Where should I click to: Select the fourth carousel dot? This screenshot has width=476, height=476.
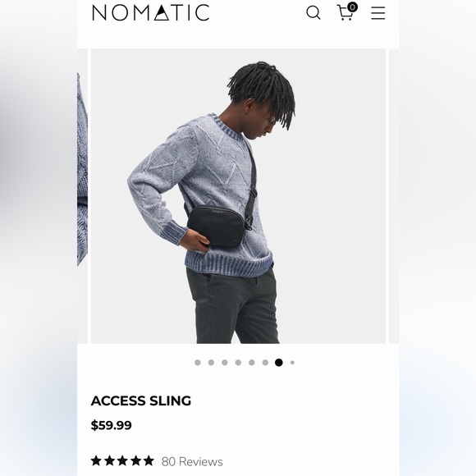click(238, 363)
